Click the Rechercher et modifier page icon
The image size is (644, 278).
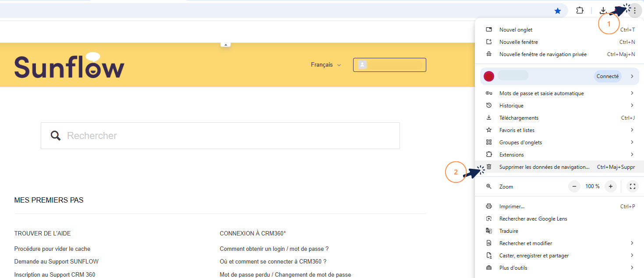coord(489,243)
